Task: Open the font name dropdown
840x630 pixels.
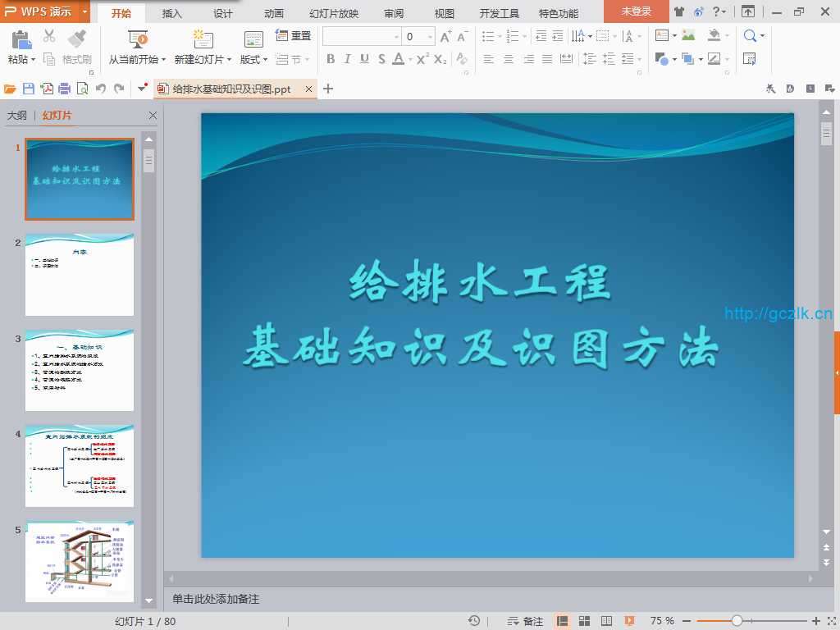Action: [x=397, y=36]
